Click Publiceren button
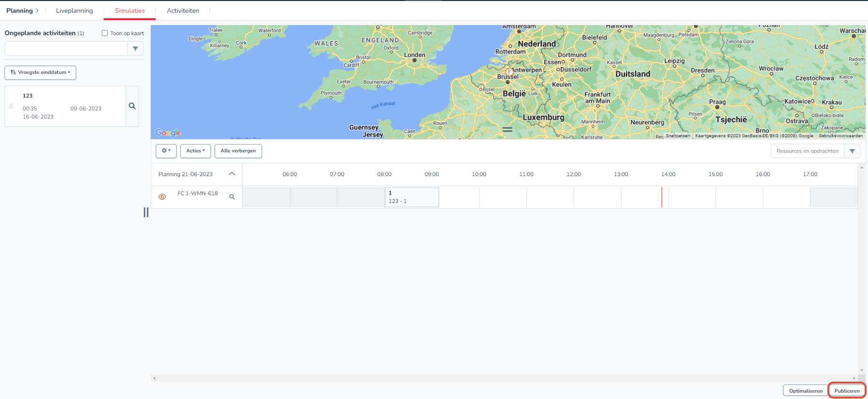This screenshot has width=868, height=399. (847, 391)
